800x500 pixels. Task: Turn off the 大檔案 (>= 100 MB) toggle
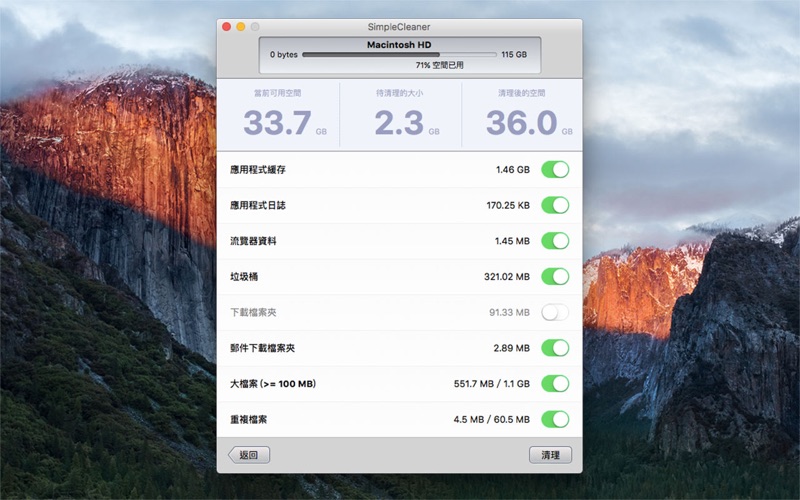(555, 384)
